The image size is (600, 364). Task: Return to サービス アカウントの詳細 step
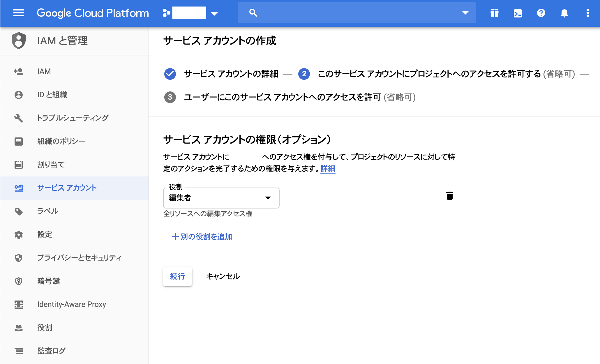pos(232,74)
